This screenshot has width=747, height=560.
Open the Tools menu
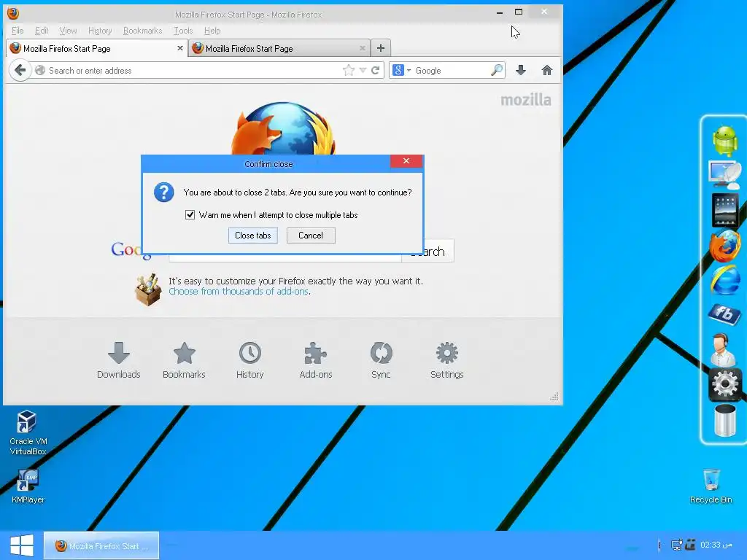(x=183, y=31)
